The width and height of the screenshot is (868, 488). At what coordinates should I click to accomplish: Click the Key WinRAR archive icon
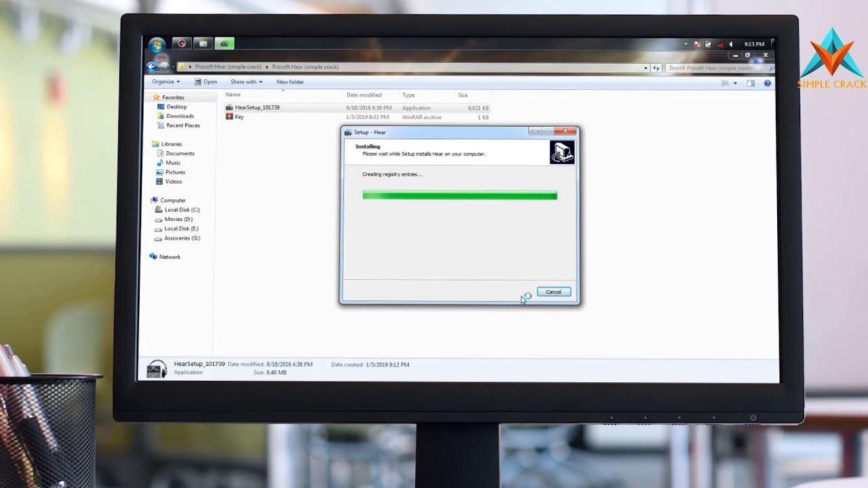(x=229, y=117)
